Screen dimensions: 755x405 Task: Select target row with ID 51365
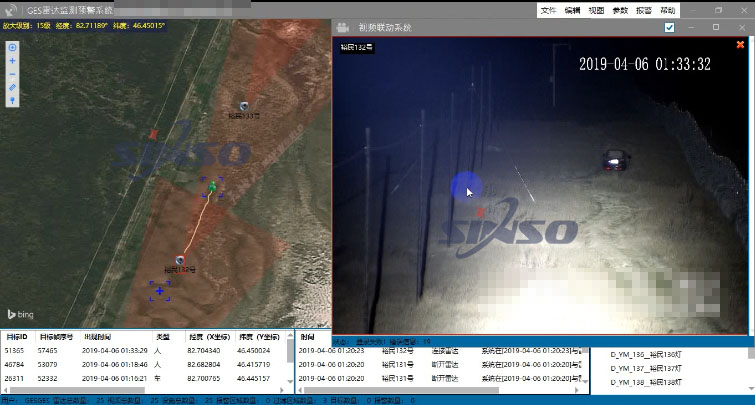[16, 352]
